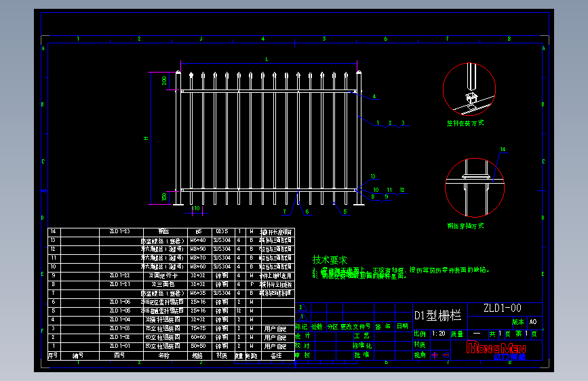Image resolution: width=588 pixels, height=381 pixels.
Task: Select ZLD1-01 cell in parts table
Action: coord(121,346)
